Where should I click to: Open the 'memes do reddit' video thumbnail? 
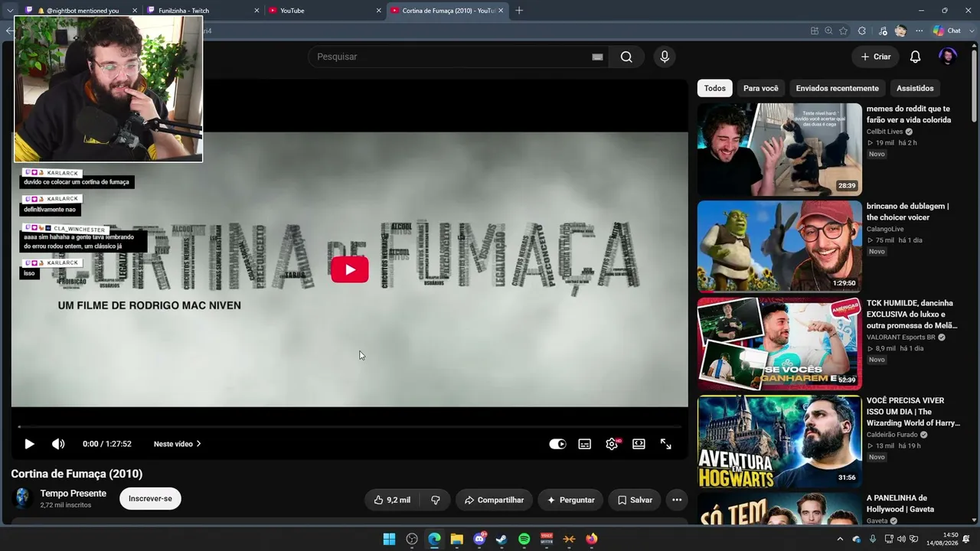pyautogui.click(x=779, y=149)
